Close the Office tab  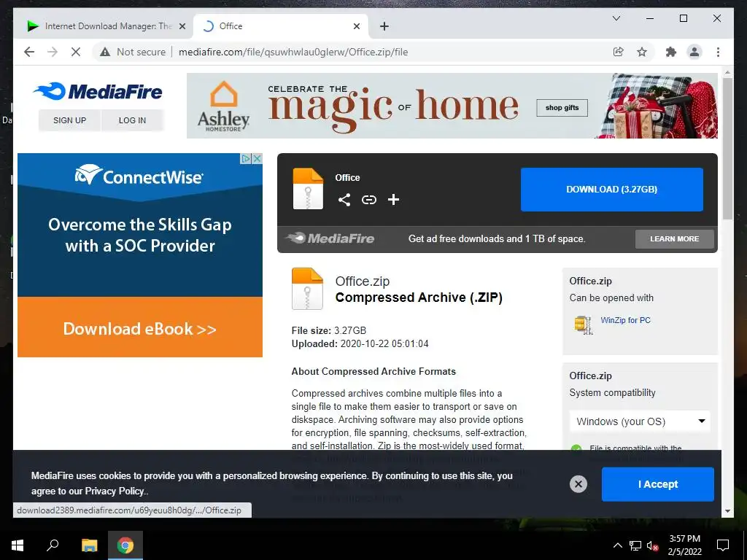(356, 26)
